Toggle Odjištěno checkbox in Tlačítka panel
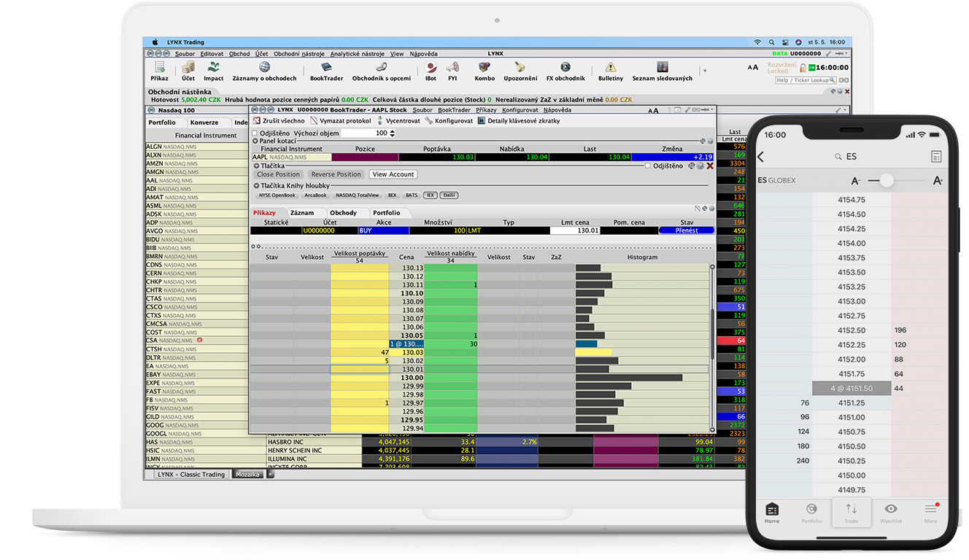Screen dimensions: 969x560 click(647, 166)
